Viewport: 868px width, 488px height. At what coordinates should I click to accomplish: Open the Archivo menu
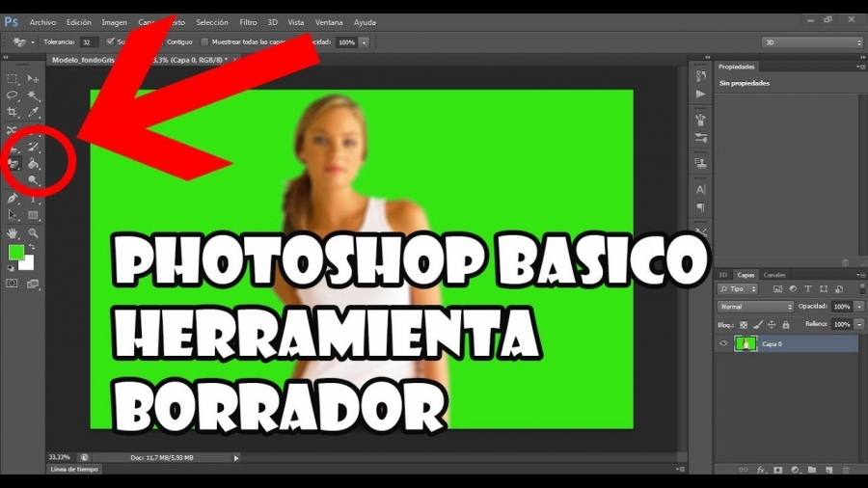(42, 23)
